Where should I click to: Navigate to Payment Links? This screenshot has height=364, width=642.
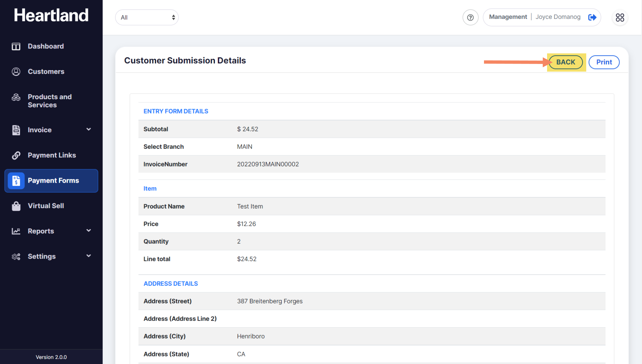tap(52, 155)
